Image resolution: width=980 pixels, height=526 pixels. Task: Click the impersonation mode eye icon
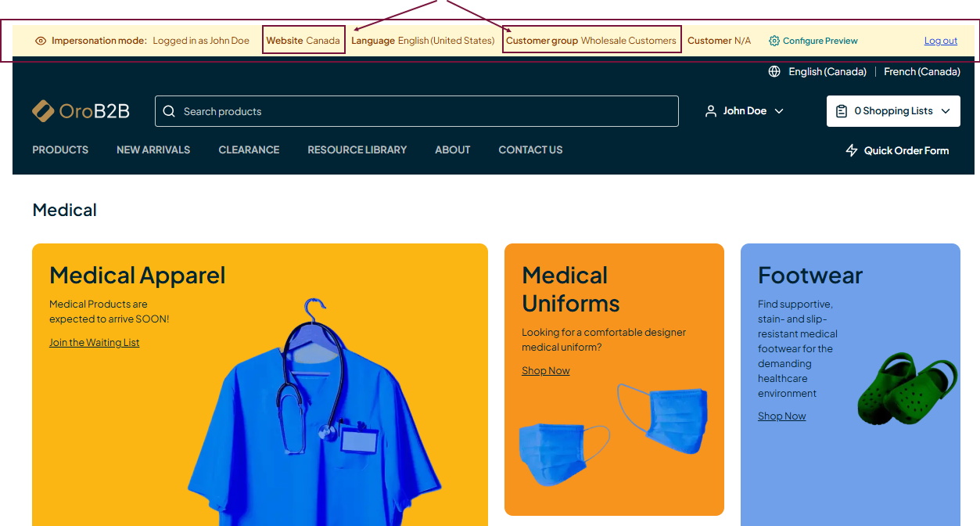(41, 41)
